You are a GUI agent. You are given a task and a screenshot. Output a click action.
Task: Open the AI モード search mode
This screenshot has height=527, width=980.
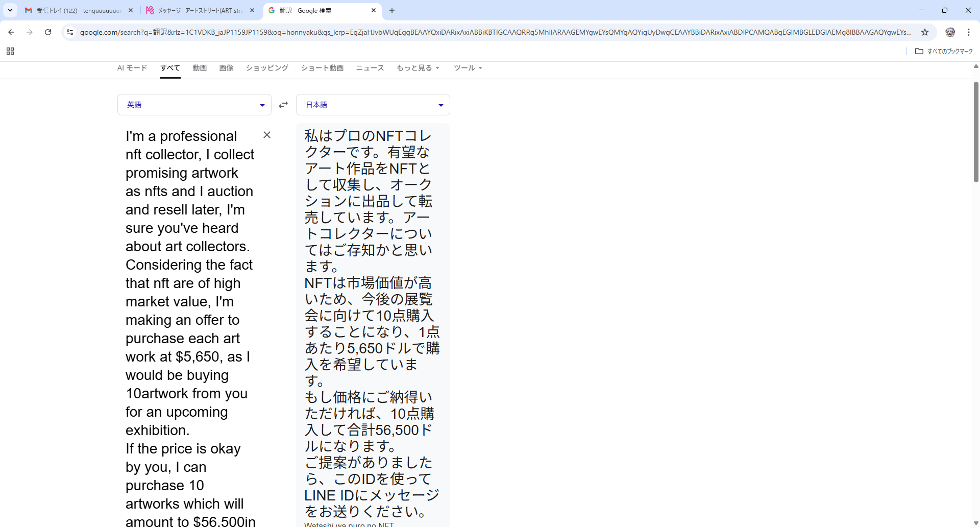(x=132, y=68)
